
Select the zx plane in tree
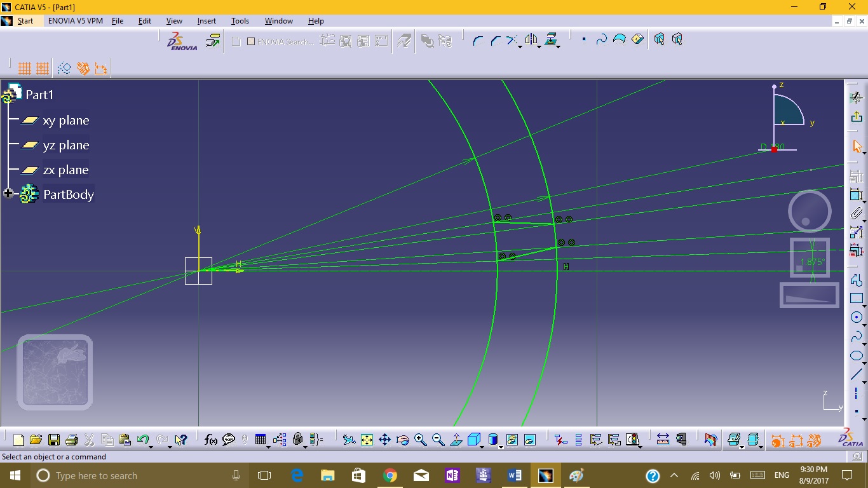[55, 170]
